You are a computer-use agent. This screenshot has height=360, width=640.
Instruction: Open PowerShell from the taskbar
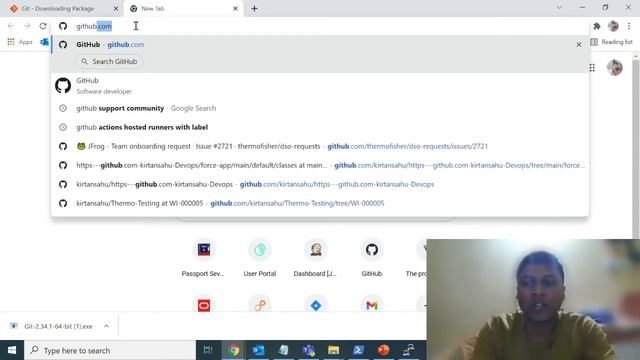pos(358,350)
